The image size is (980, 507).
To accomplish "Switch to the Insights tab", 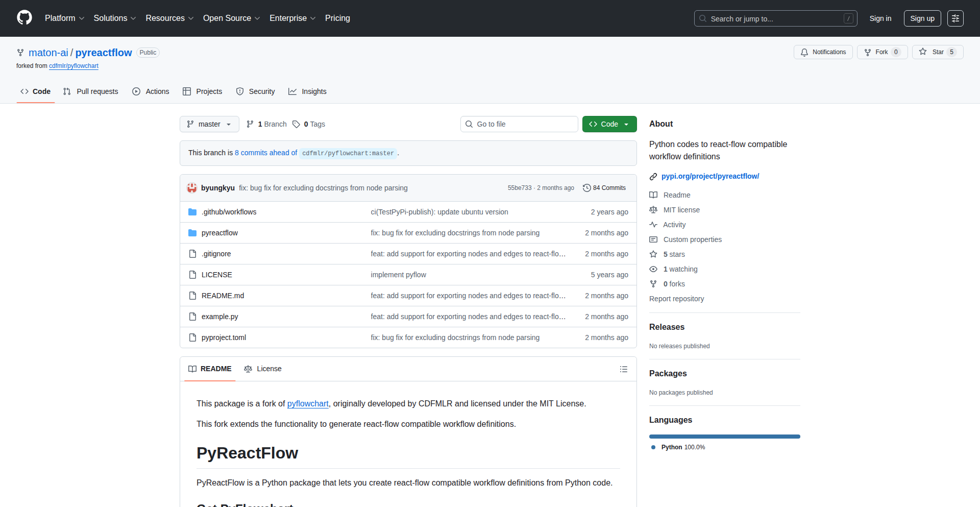I will (x=307, y=91).
